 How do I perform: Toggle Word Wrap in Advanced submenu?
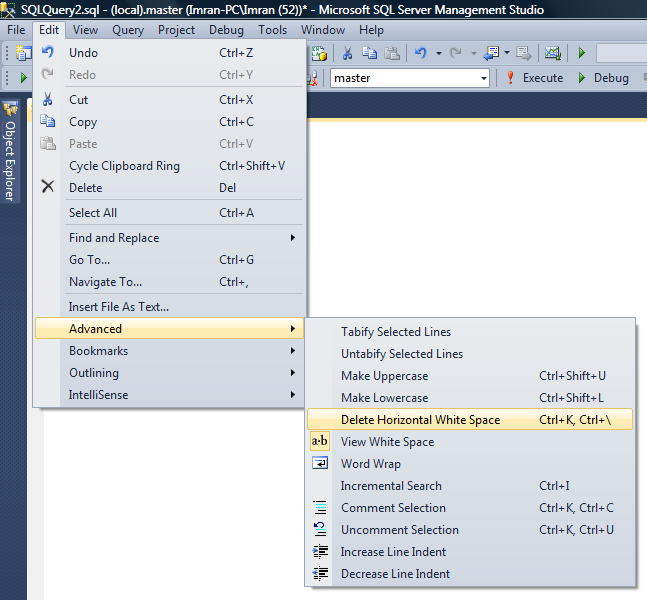[370, 464]
